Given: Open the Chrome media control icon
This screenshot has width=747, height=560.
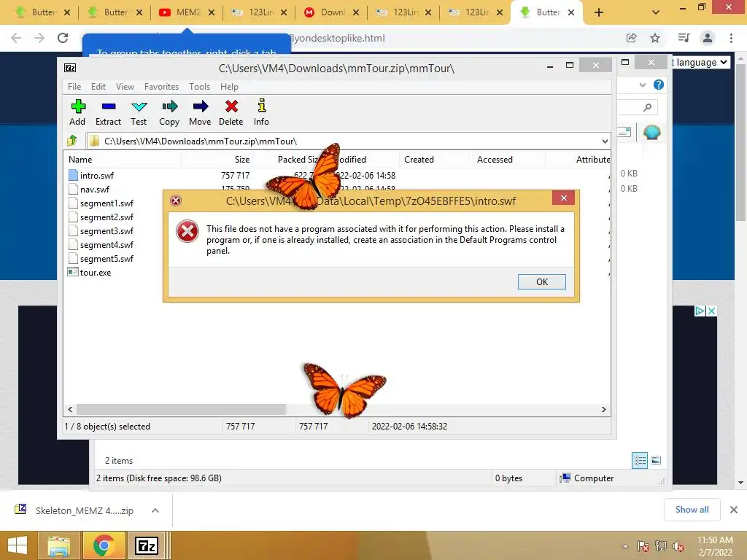Looking at the screenshot, I should pos(684,38).
